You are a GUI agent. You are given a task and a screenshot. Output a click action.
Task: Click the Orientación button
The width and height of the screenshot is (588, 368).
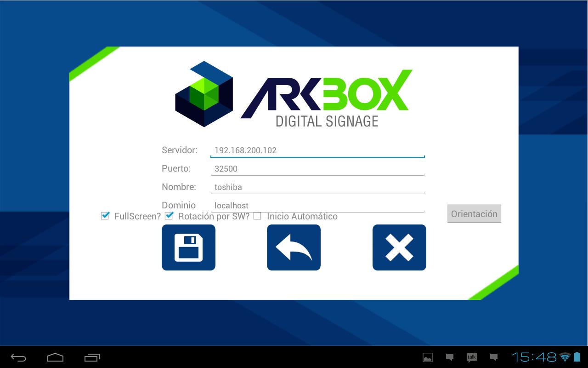click(474, 214)
